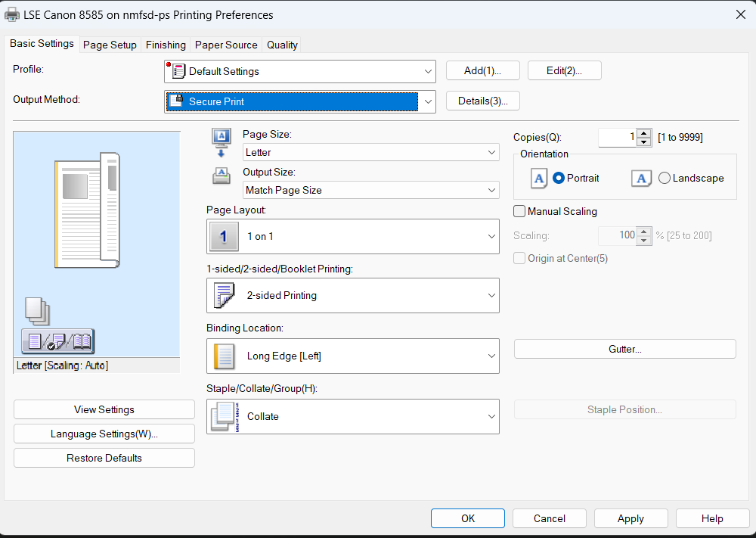Viewport: 756px width, 538px height.
Task: Expand the Output Size dropdown
Action: coord(370,190)
